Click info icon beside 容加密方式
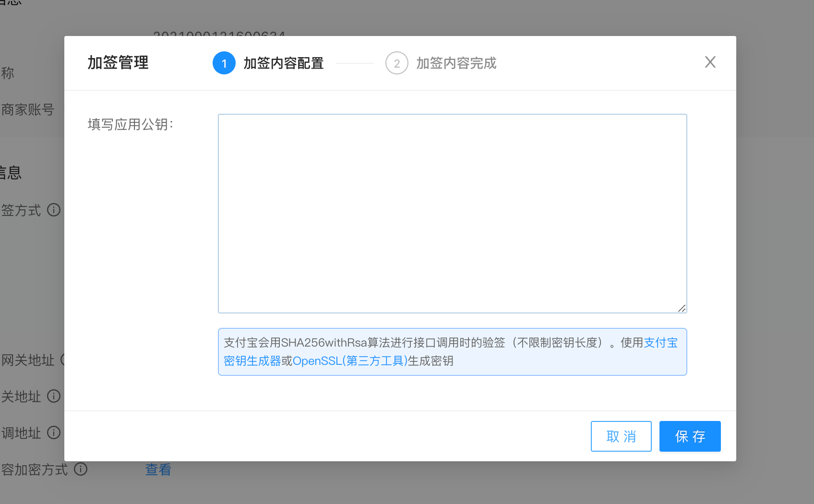The width and height of the screenshot is (814, 504). (x=81, y=469)
